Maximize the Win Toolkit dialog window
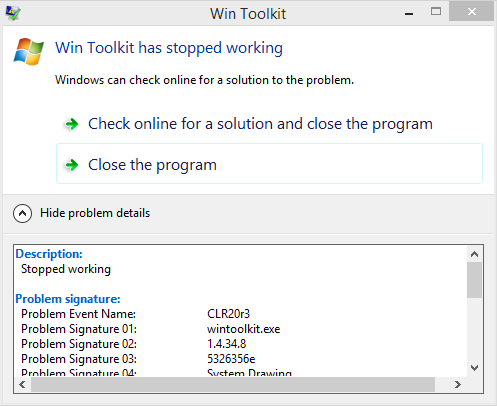Image resolution: width=497 pixels, height=406 pixels. [436, 12]
